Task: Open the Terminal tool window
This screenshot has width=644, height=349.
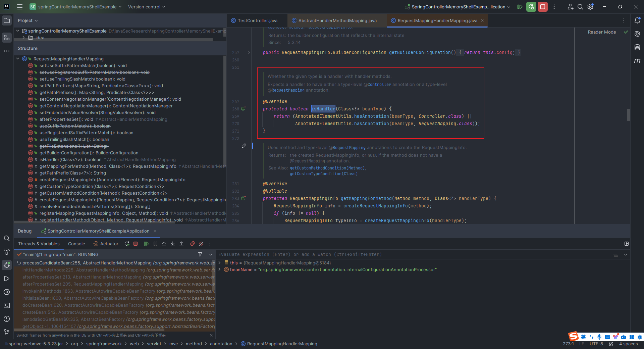Action: [7, 305]
